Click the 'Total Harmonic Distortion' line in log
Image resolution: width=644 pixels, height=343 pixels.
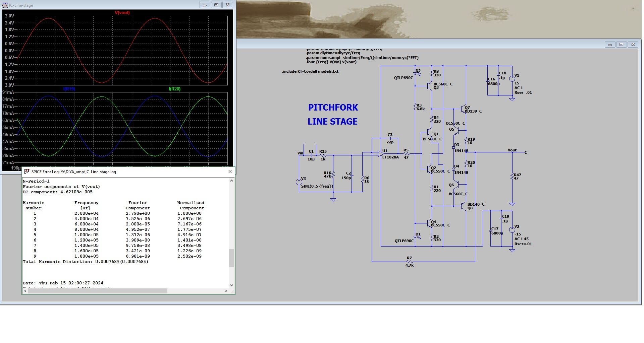point(86,262)
